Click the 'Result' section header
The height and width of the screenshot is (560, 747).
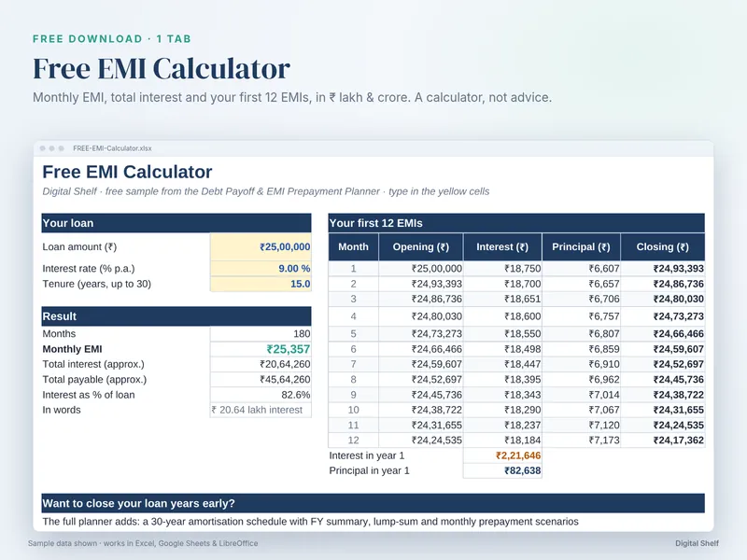coord(176,316)
